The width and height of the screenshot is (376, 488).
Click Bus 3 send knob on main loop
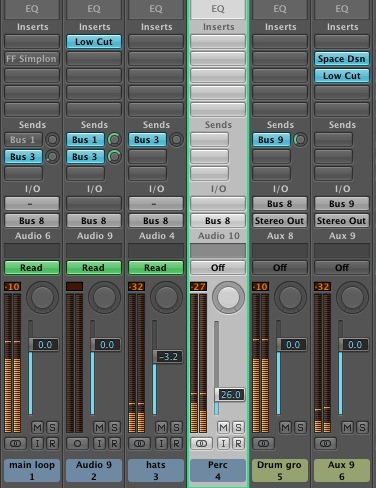[52, 156]
